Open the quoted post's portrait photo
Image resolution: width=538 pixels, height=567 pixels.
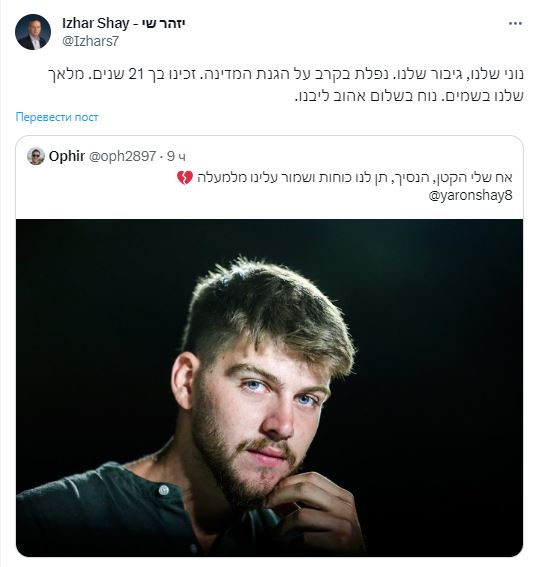[x=269, y=388]
